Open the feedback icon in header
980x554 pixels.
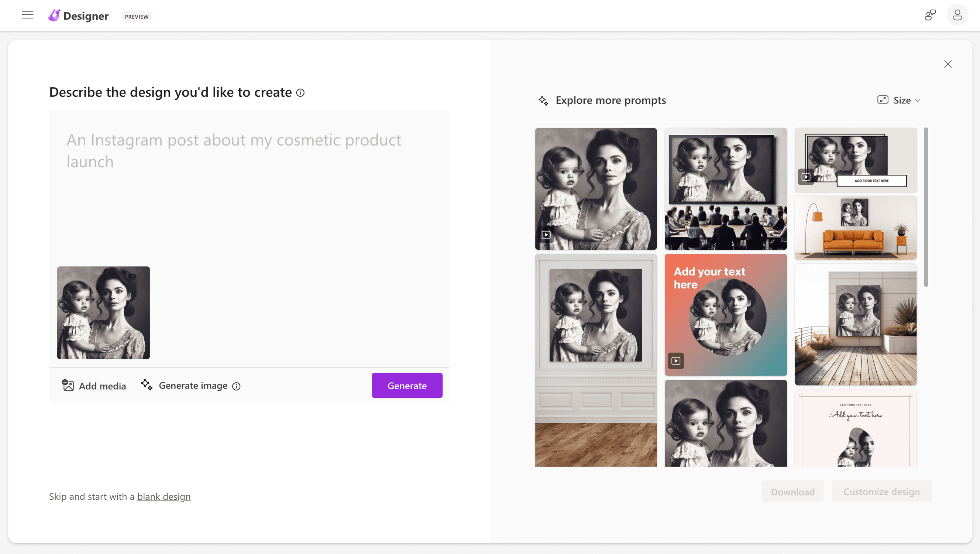(x=930, y=15)
